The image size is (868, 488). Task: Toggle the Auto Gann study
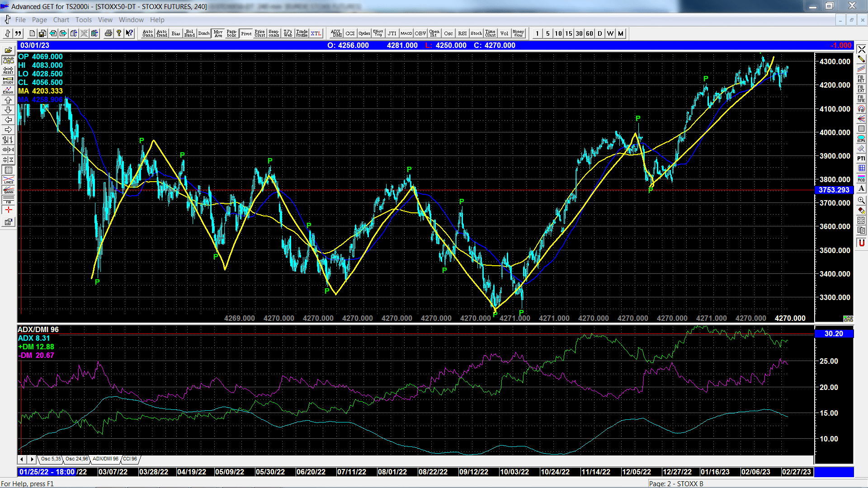(148, 33)
